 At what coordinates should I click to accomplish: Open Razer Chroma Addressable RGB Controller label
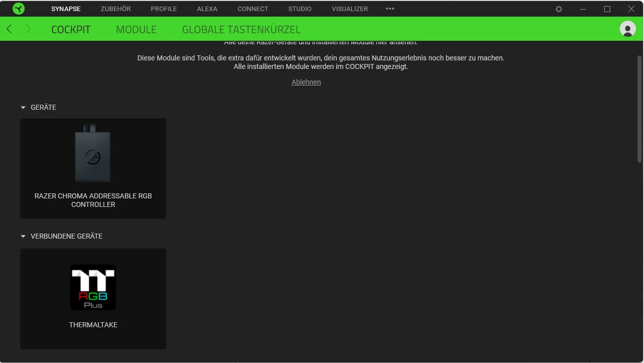pos(93,200)
